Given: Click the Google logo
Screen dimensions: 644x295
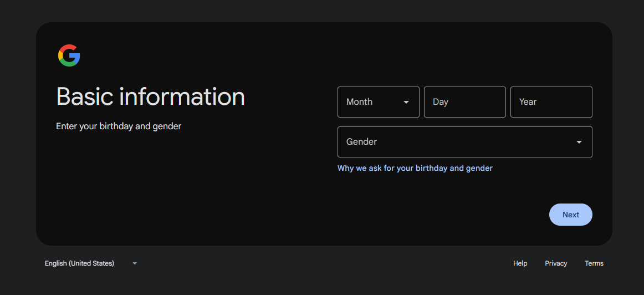Looking at the screenshot, I should 69,55.
